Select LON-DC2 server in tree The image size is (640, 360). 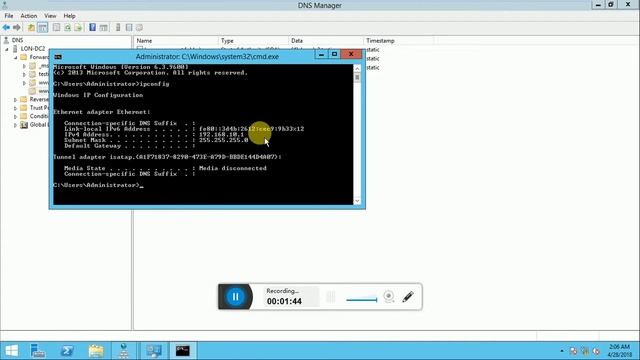pyautogui.click(x=33, y=49)
